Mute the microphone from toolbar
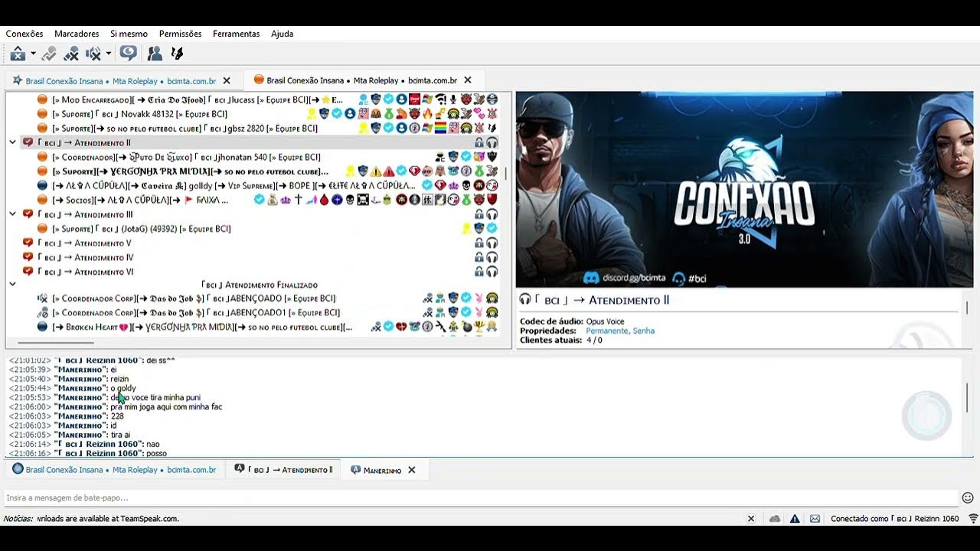The image size is (980, 551). tap(71, 54)
